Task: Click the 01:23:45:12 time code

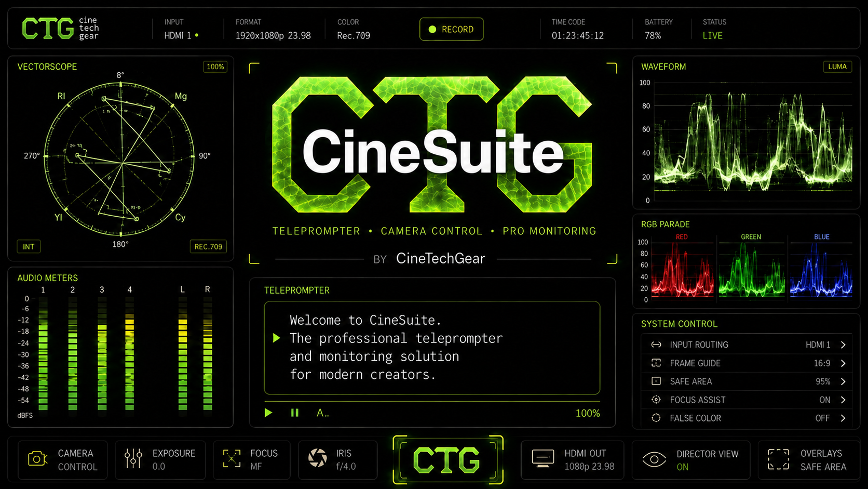Action: 577,35
